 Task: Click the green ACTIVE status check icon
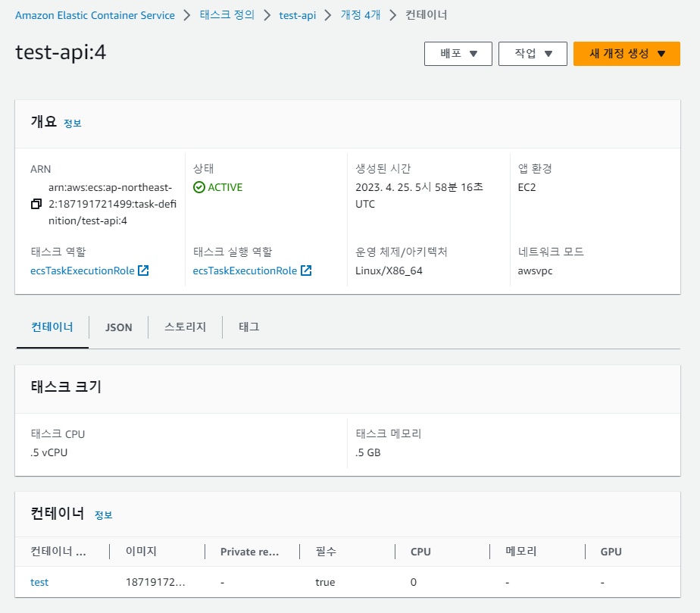[199, 187]
